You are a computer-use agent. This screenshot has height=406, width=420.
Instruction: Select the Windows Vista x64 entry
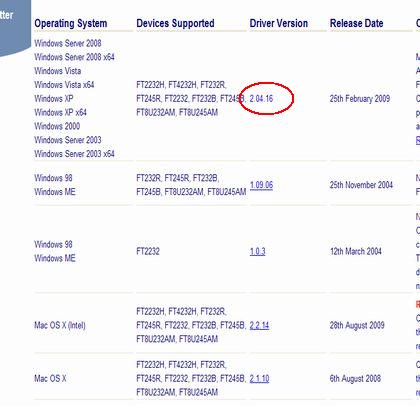64,85
